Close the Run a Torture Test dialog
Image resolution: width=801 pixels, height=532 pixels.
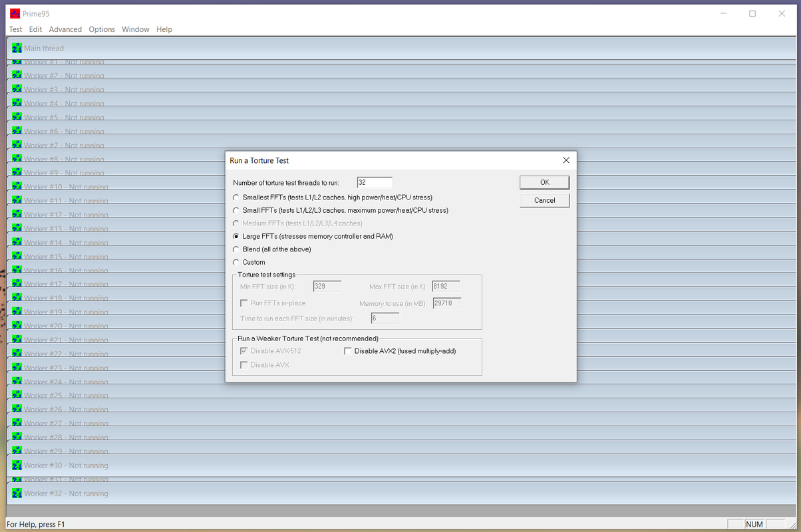[x=566, y=160]
